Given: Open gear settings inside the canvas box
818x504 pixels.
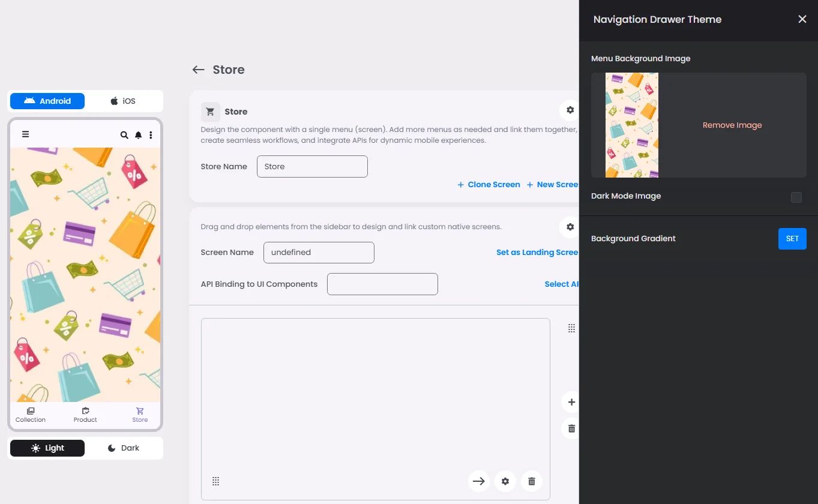Looking at the screenshot, I should coord(505,481).
